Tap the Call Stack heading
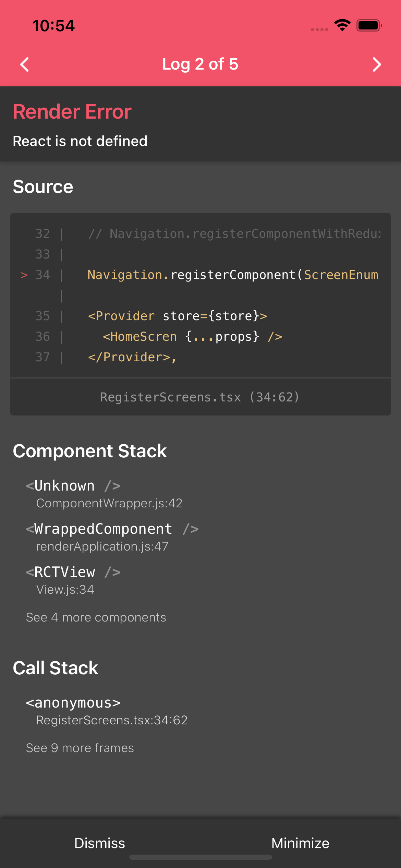 pyautogui.click(x=56, y=668)
